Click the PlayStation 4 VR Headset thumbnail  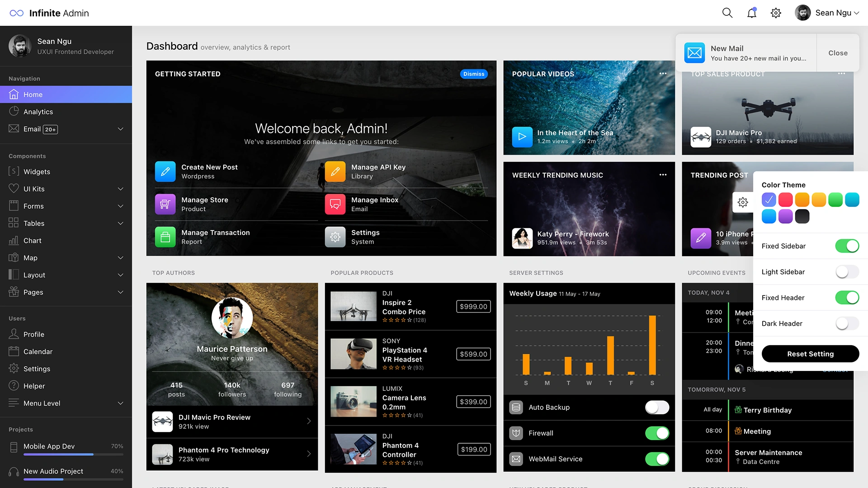tap(353, 354)
